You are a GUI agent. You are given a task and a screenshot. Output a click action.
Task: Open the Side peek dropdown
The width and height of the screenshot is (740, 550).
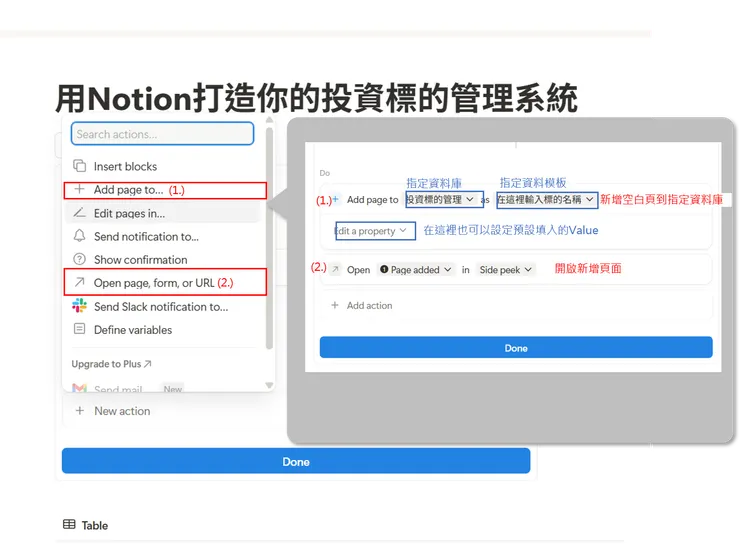(x=505, y=270)
